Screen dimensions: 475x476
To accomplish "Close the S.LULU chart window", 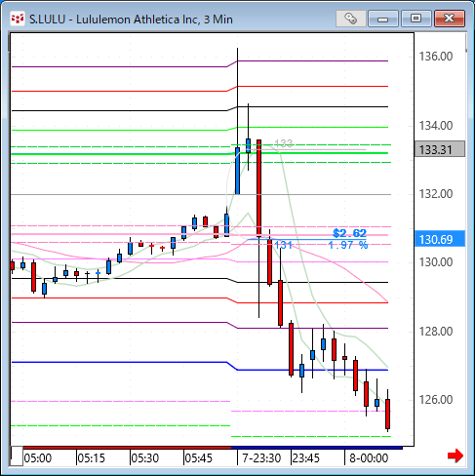I will (450, 19).
